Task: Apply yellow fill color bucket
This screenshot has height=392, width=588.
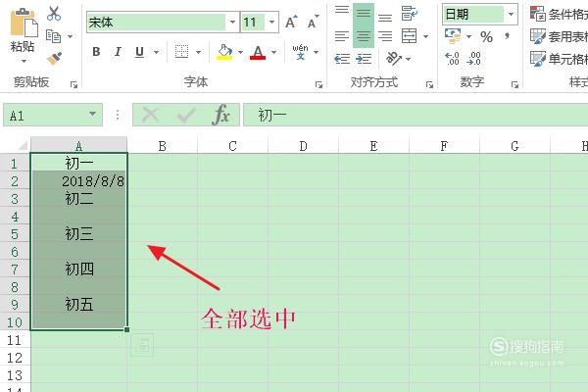Action: tap(224, 52)
